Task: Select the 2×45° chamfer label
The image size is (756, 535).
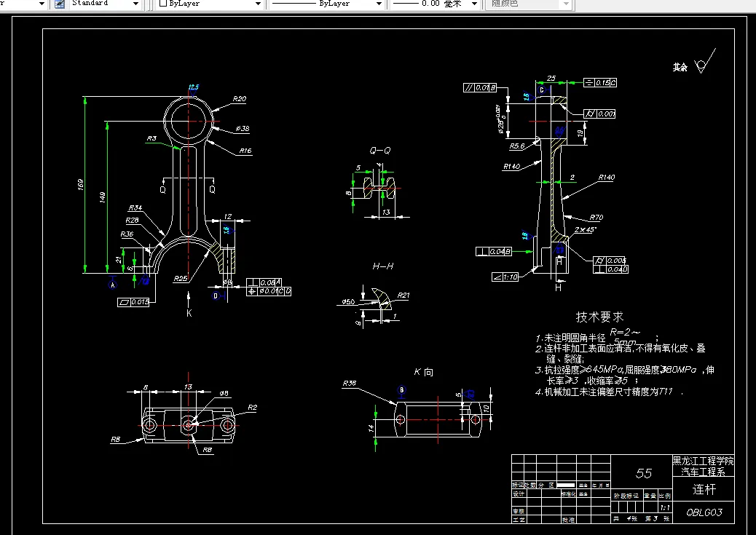Action: tap(586, 230)
